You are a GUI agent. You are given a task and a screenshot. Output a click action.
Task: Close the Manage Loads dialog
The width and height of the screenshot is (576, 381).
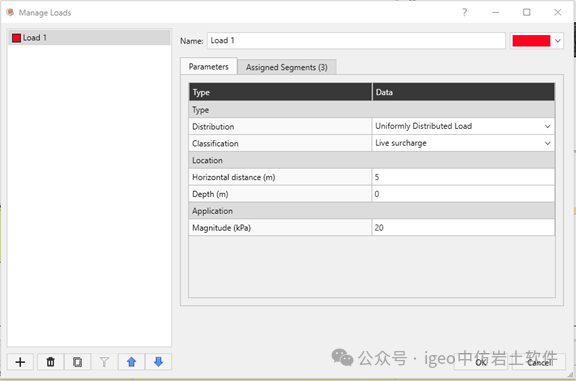click(x=558, y=12)
